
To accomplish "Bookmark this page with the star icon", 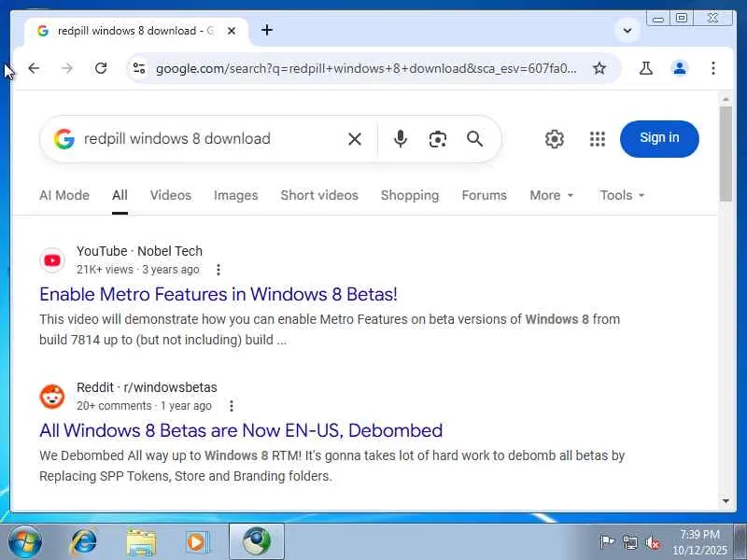I will [599, 68].
